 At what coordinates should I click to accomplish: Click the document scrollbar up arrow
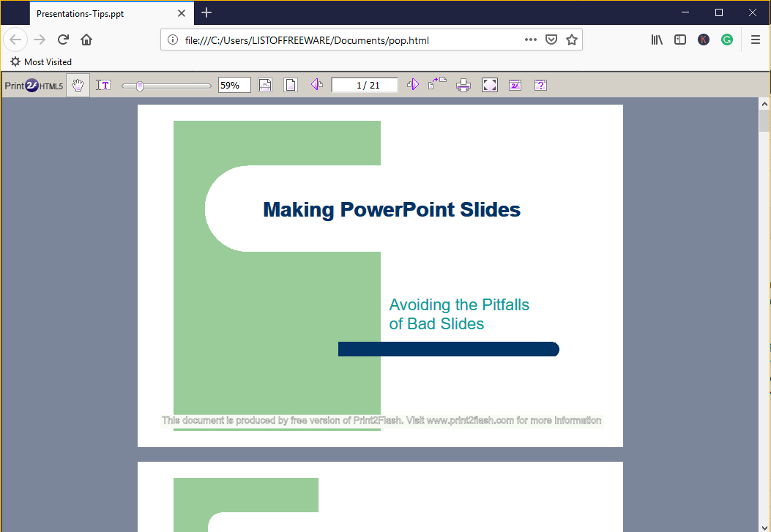[764, 104]
